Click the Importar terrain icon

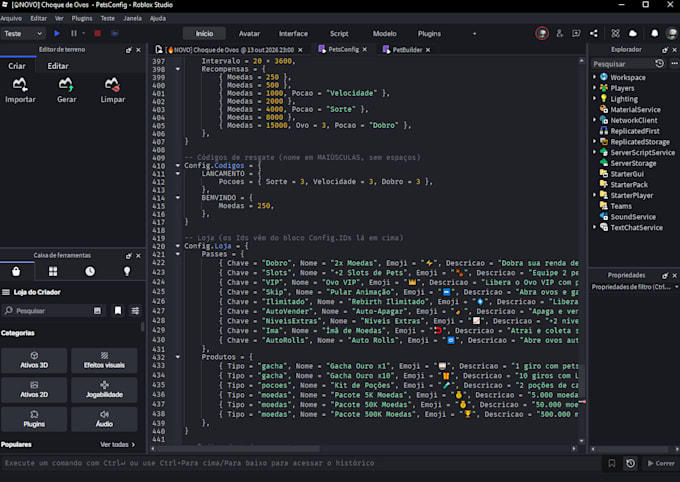[x=20, y=90]
